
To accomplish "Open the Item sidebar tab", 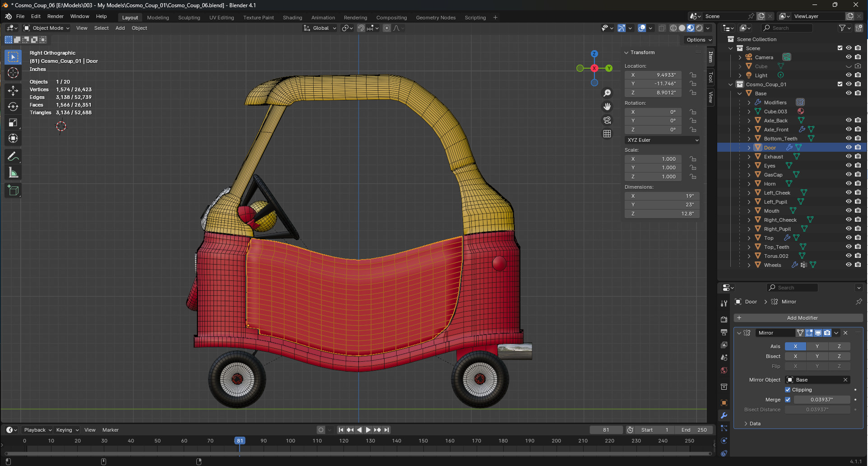I will [x=710, y=57].
